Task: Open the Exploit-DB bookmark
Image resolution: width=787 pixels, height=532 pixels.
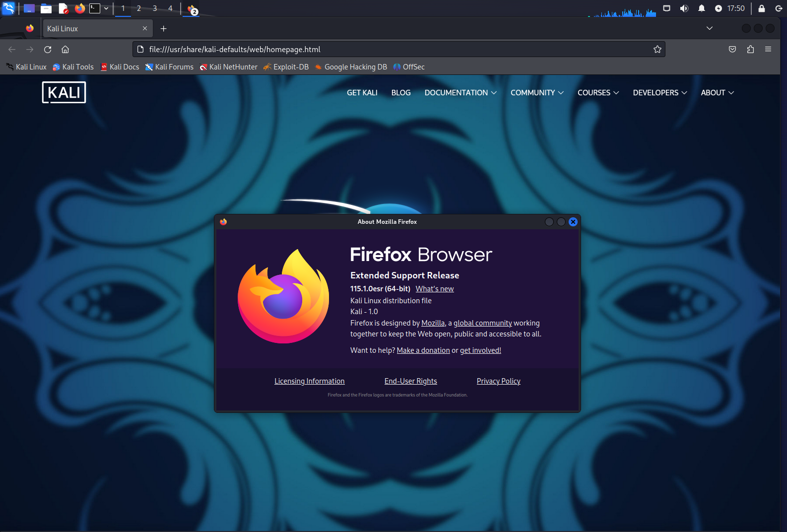Action: coord(286,67)
